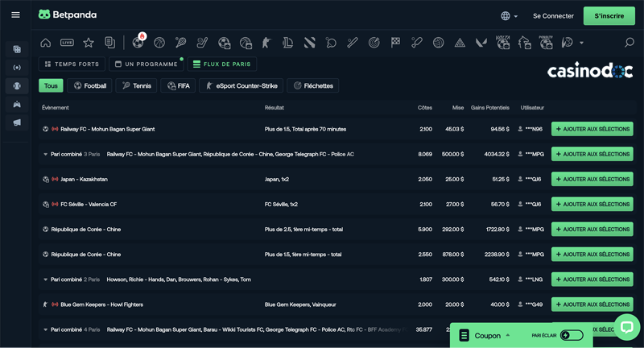This screenshot has width=644, height=348.
Task: Open the megaphone promotions icon in sidebar
Action: pos(17,122)
